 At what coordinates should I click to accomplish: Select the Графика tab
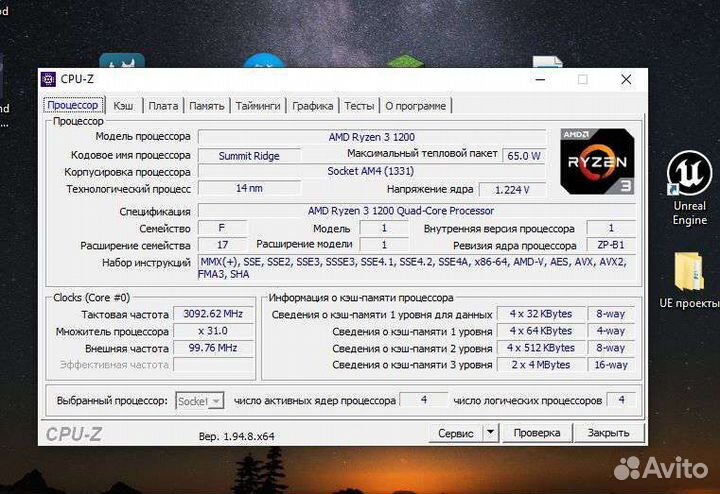click(312, 106)
